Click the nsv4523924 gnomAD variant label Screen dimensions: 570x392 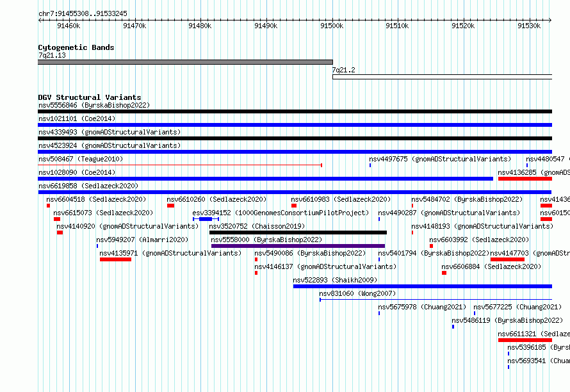(x=110, y=145)
